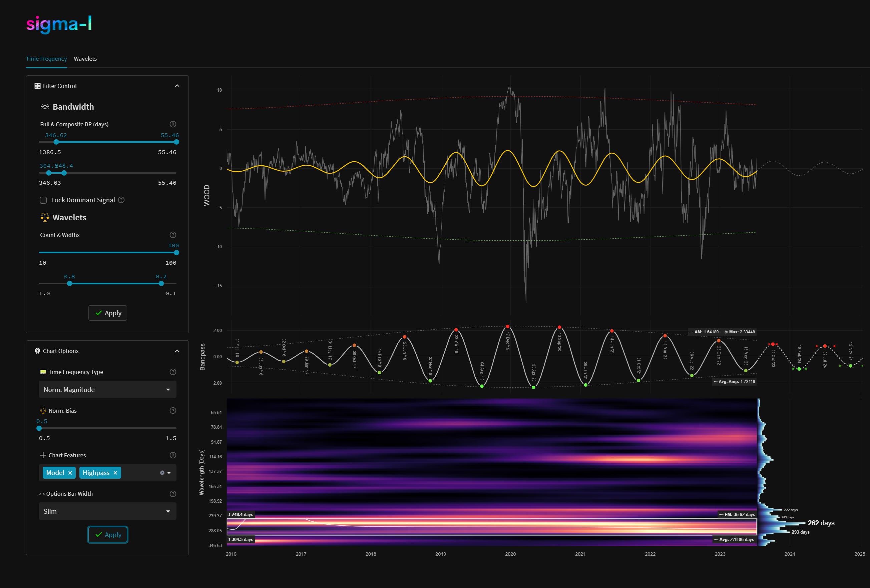Viewport: 870px width, 588px height.
Task: Open the Slim bar width dropdown
Action: [107, 511]
